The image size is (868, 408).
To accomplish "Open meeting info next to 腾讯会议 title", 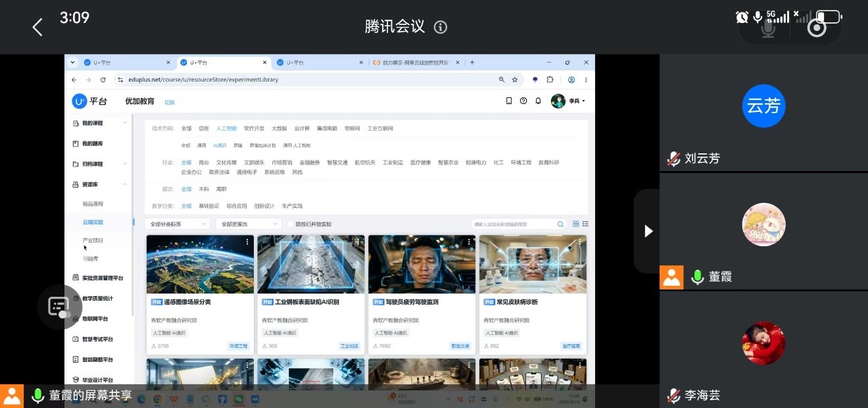I will [x=441, y=27].
